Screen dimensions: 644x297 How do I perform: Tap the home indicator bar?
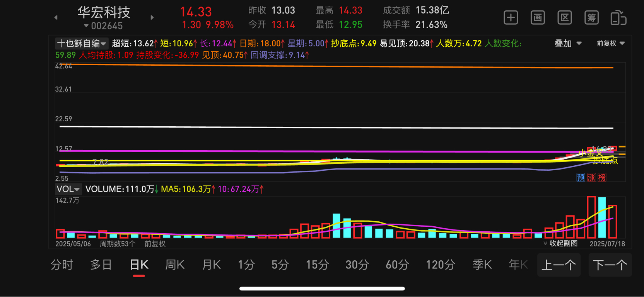[x=322, y=288]
